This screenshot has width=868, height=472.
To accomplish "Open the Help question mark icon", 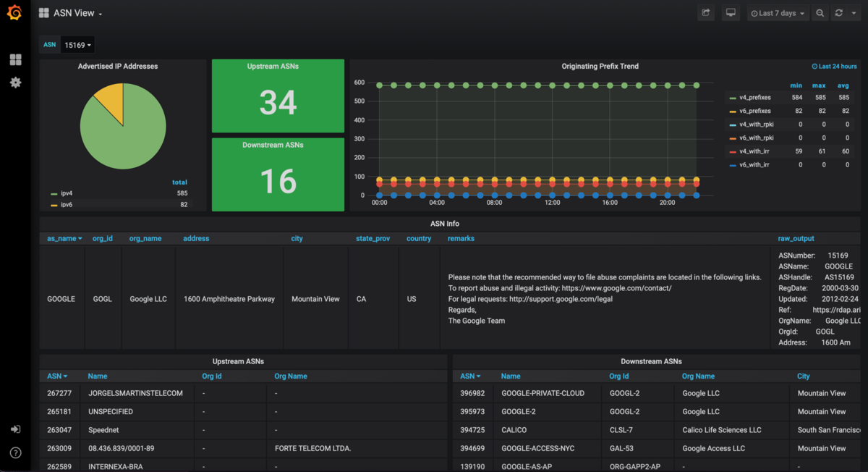I will 15,452.
